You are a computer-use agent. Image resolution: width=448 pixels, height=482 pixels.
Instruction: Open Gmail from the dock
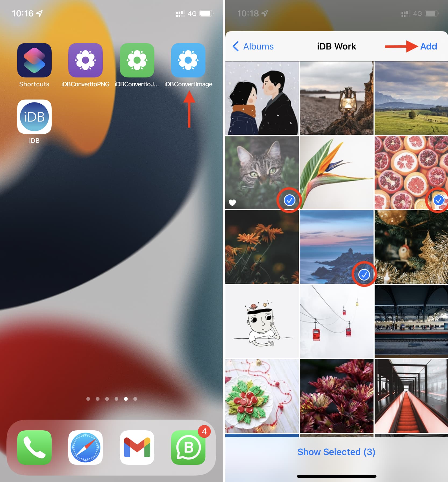[137, 448]
